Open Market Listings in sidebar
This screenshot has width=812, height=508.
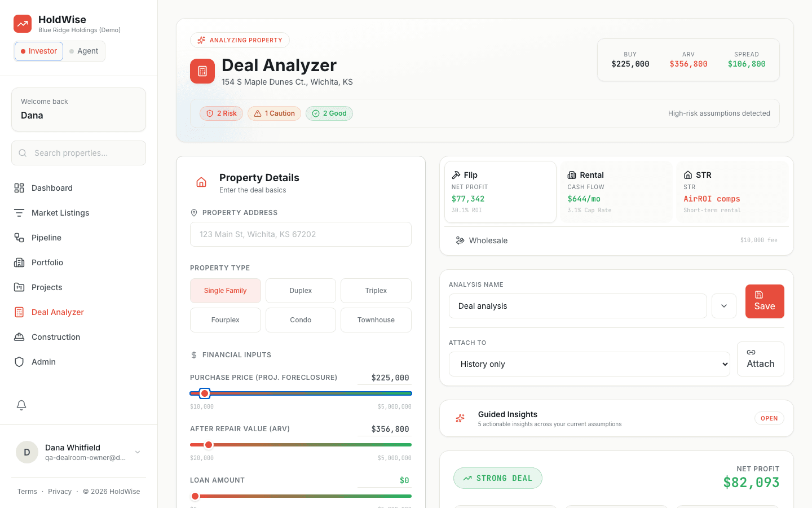(x=78, y=213)
